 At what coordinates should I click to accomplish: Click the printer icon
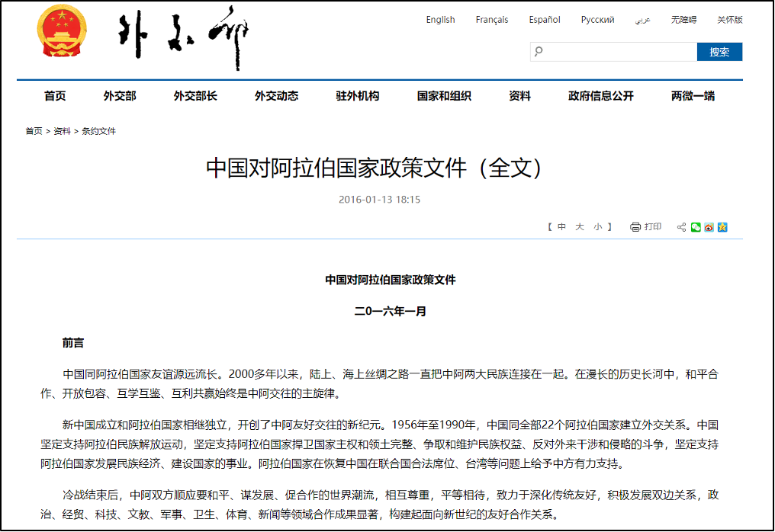635,227
